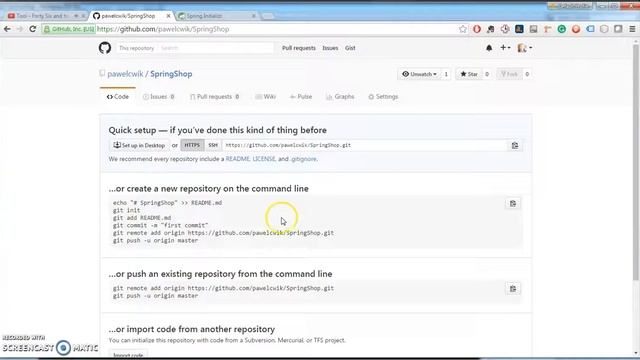The image size is (640, 360).
Task: Reload the page with refresh icon
Action: (x=33, y=29)
